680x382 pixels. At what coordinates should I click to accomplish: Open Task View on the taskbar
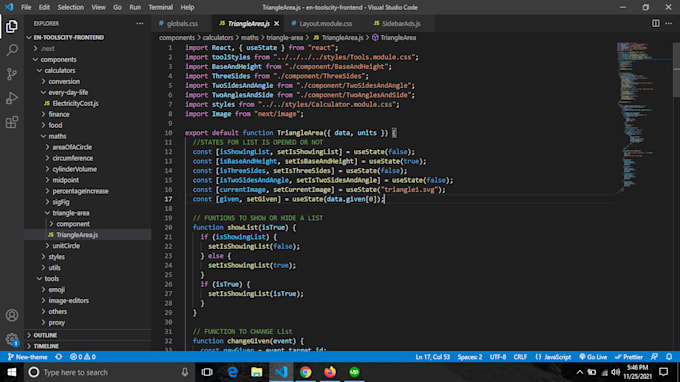pyautogui.click(x=207, y=372)
